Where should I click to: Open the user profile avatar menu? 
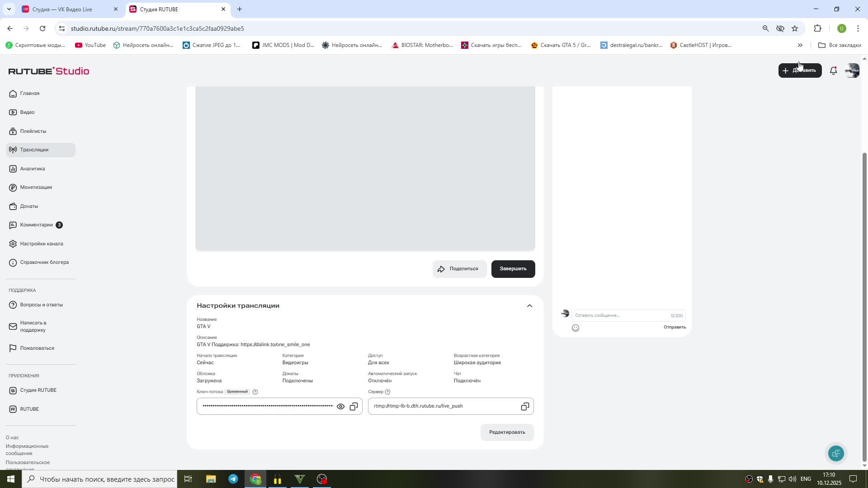pyautogui.click(x=852, y=70)
